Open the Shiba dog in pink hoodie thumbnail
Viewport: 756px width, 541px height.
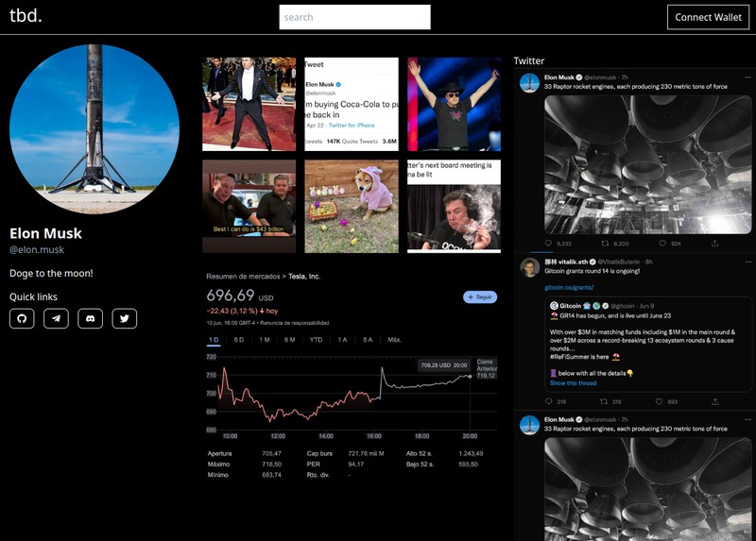pyautogui.click(x=352, y=206)
